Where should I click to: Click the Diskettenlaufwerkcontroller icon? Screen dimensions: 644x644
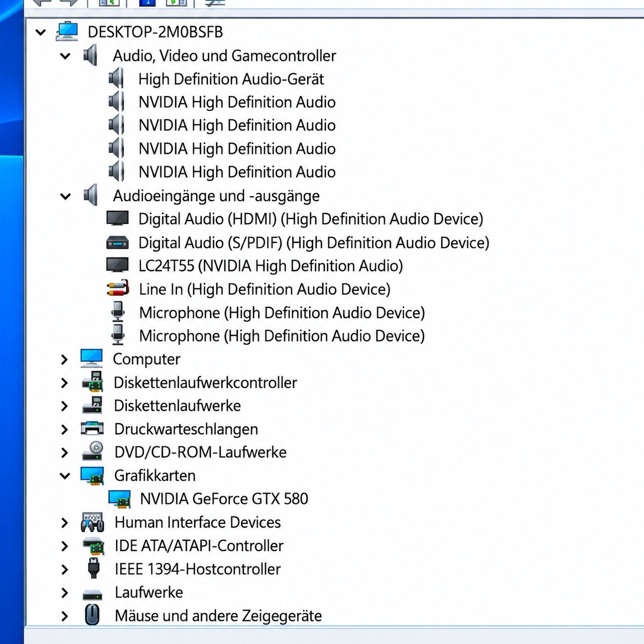tap(93, 382)
